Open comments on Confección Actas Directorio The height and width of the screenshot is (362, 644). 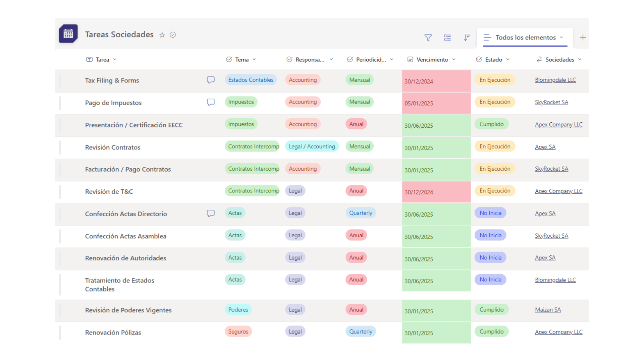[211, 213]
